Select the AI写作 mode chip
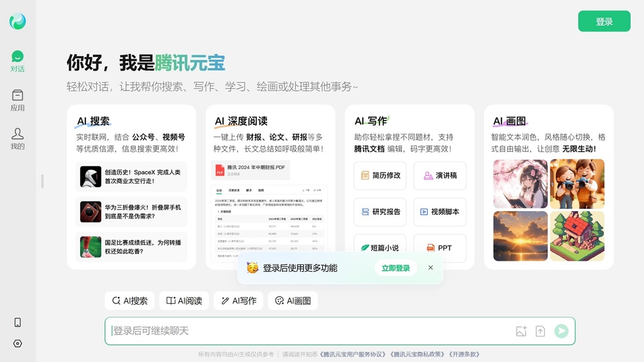644x362 pixels. click(238, 301)
